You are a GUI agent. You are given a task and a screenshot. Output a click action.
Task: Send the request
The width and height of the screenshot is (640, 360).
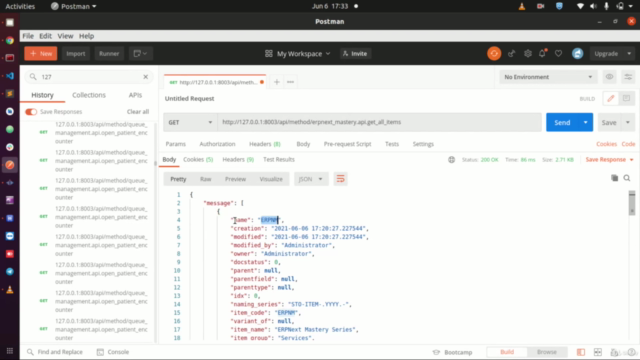(562, 122)
